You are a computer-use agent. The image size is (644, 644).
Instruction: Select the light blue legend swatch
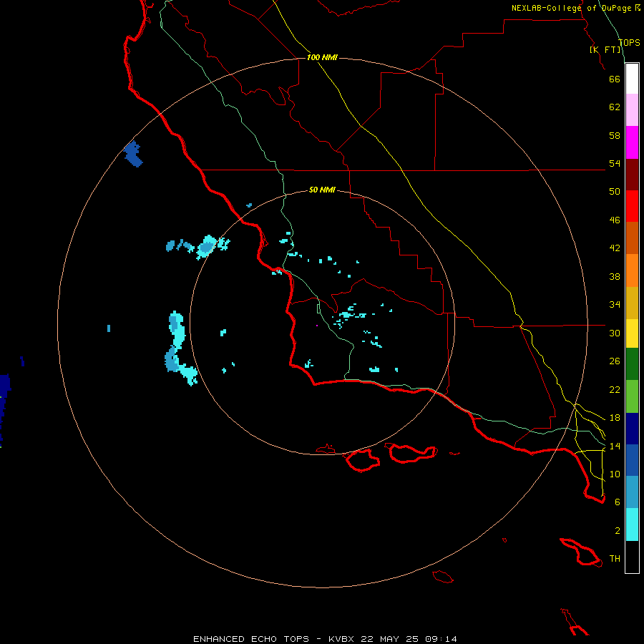632,492
